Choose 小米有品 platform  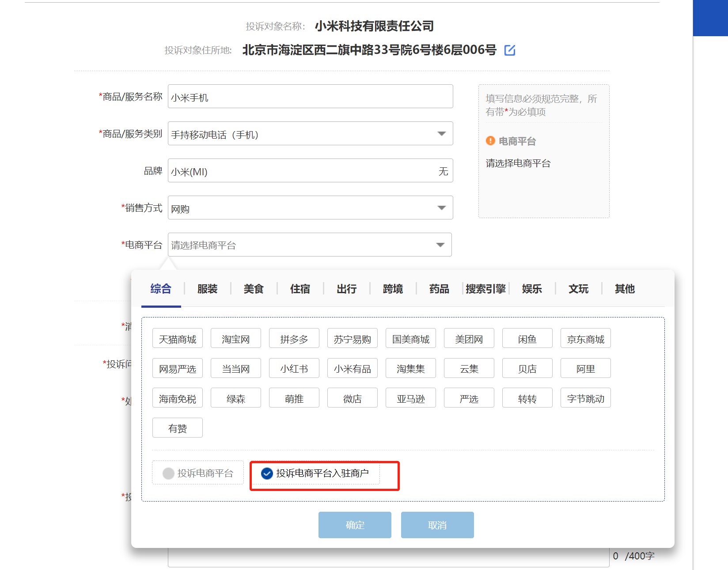coord(353,368)
